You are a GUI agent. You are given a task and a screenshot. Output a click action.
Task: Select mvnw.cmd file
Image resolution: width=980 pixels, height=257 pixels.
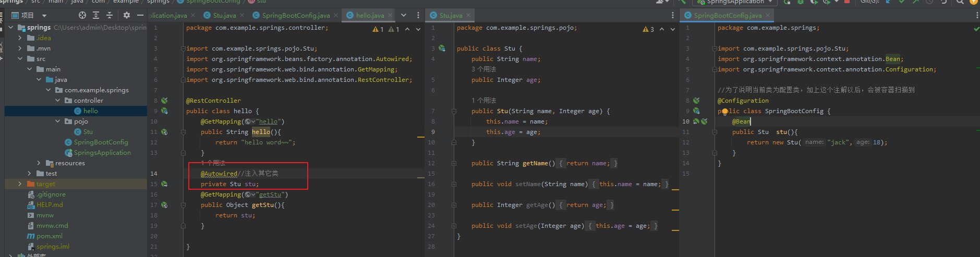(x=47, y=225)
